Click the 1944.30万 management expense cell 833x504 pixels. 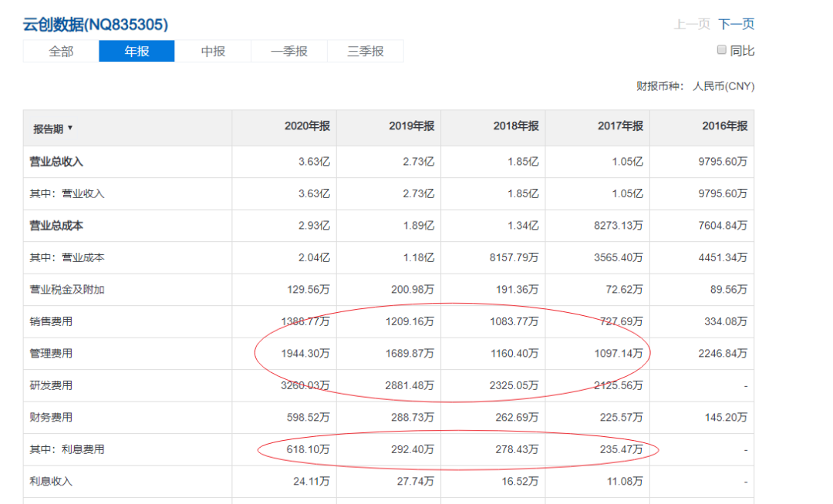click(x=305, y=353)
